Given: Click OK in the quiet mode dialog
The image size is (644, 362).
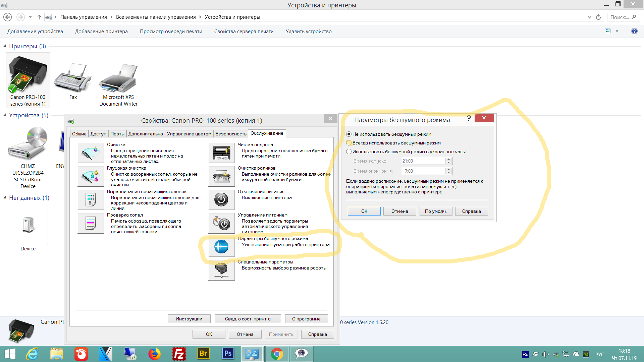Looking at the screenshot, I should point(364,211).
